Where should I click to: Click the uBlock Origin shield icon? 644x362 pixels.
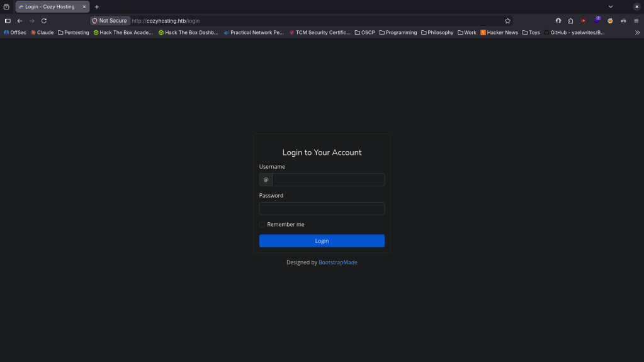pyautogui.click(x=584, y=21)
